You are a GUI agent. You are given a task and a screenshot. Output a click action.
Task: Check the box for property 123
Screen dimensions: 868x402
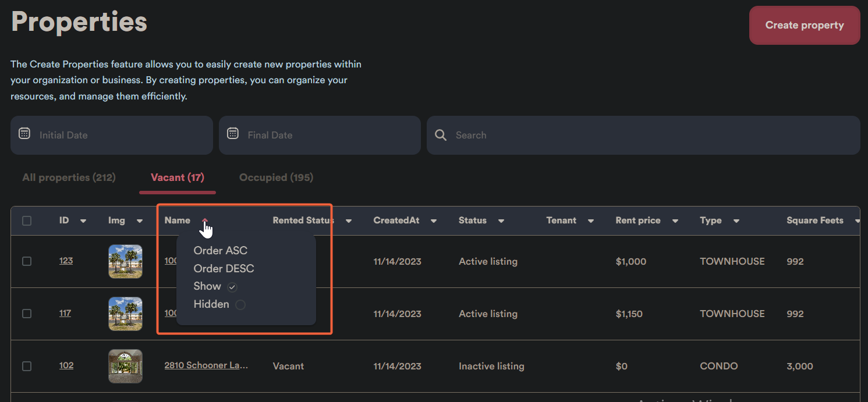(27, 261)
